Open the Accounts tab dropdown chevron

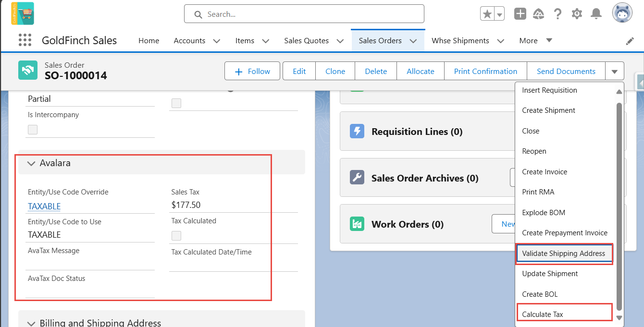(x=217, y=41)
